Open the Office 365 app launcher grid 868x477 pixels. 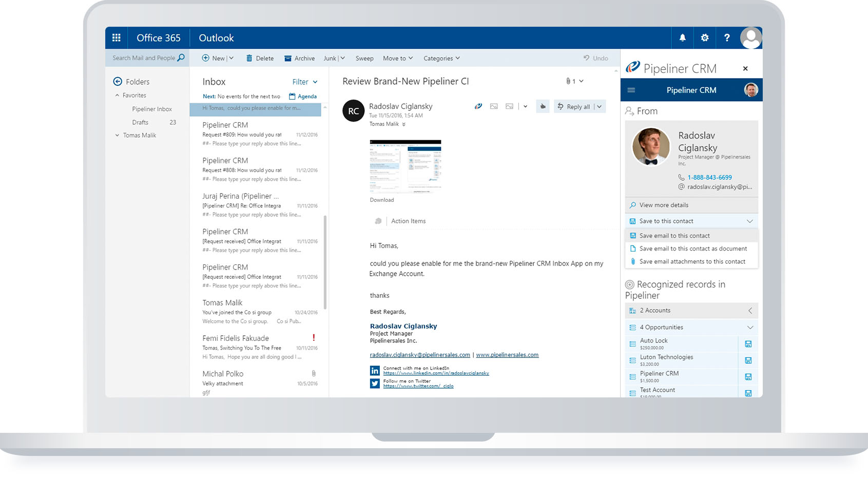pos(117,37)
